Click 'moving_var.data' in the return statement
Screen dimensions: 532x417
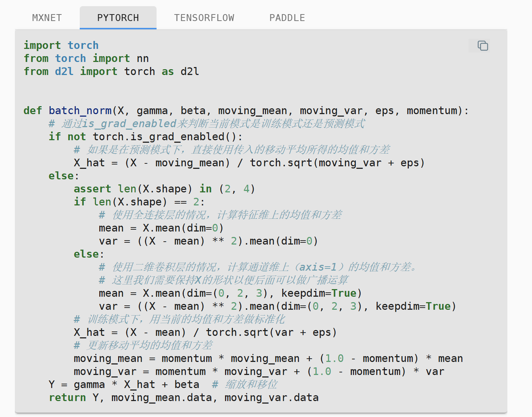pyautogui.click(x=271, y=397)
